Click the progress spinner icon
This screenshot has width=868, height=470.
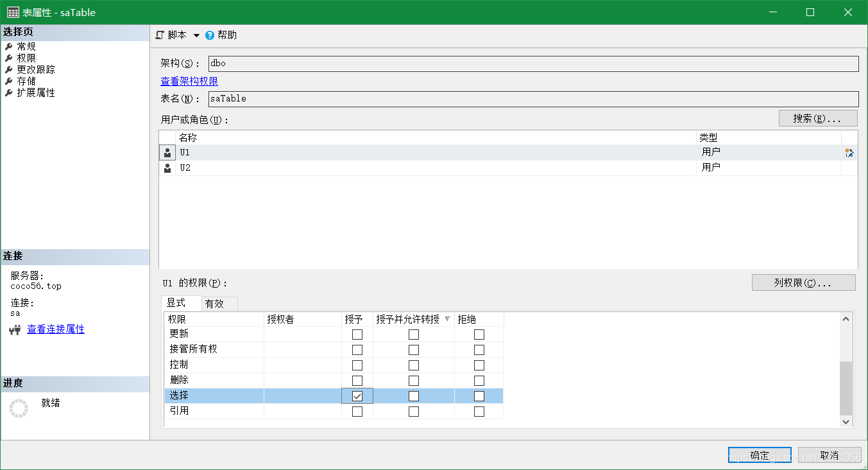(x=19, y=408)
